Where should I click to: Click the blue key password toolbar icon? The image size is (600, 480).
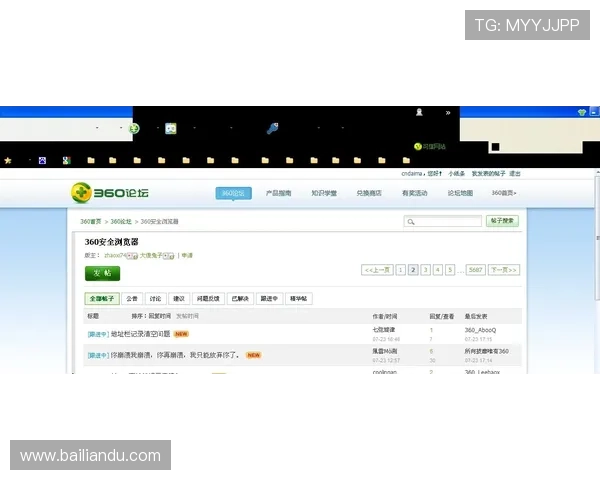pyautogui.click(x=272, y=128)
